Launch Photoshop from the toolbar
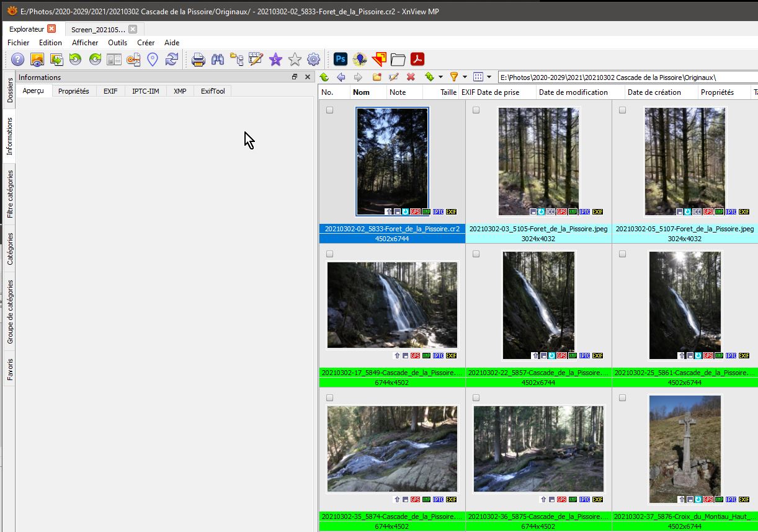This screenshot has height=532, width=758. [341, 60]
